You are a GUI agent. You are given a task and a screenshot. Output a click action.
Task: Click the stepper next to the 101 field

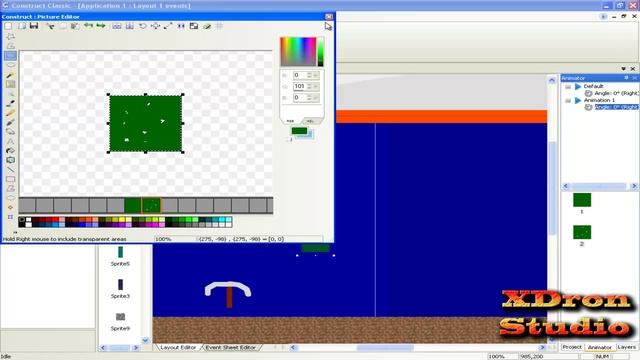(x=309, y=87)
